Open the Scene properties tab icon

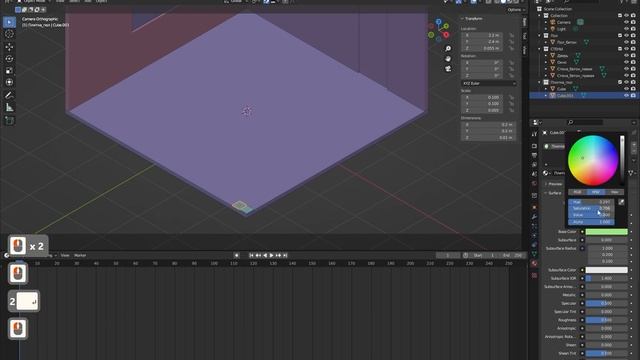point(534,174)
